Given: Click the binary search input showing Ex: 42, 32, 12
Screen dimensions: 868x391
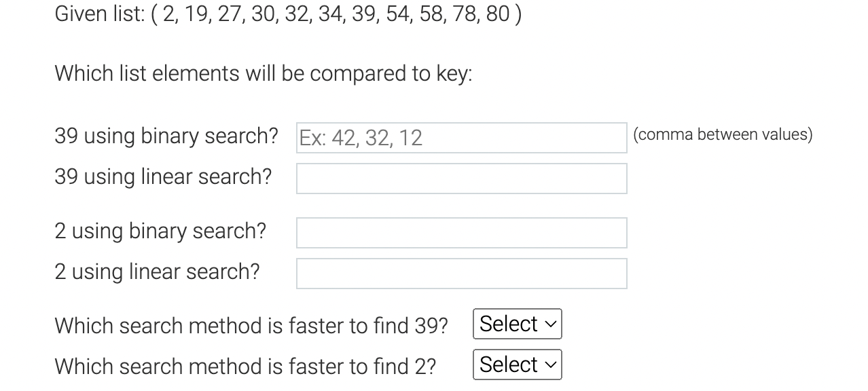Looking at the screenshot, I should [x=461, y=137].
